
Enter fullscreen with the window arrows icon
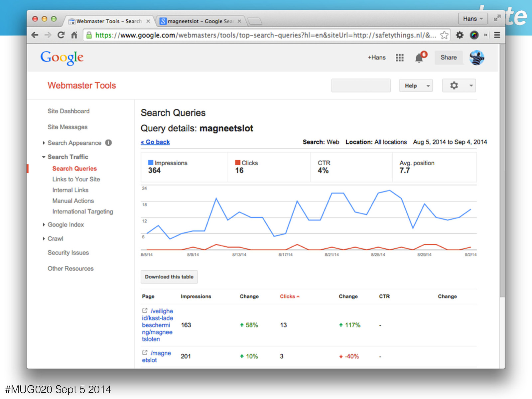pos(497,18)
